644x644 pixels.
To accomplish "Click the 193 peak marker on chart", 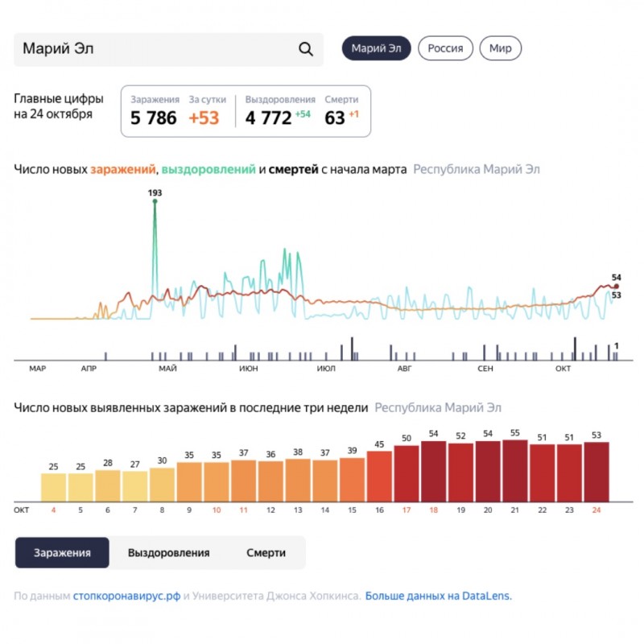I will pyautogui.click(x=155, y=202).
